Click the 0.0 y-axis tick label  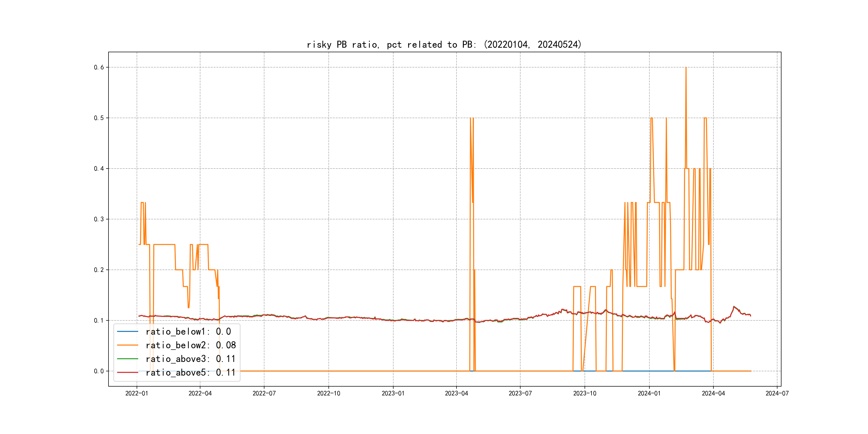point(99,371)
